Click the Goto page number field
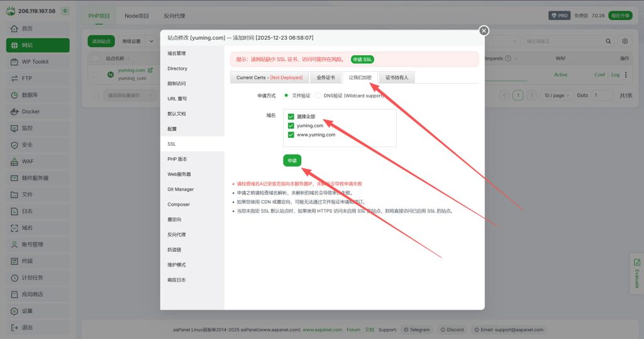This screenshot has width=644, height=339. pos(601,96)
